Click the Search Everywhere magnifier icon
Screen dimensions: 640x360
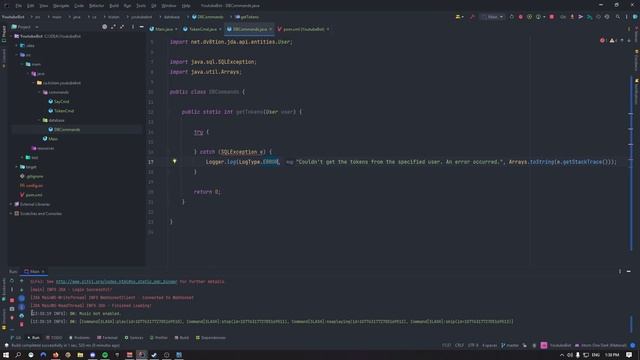click(618, 17)
